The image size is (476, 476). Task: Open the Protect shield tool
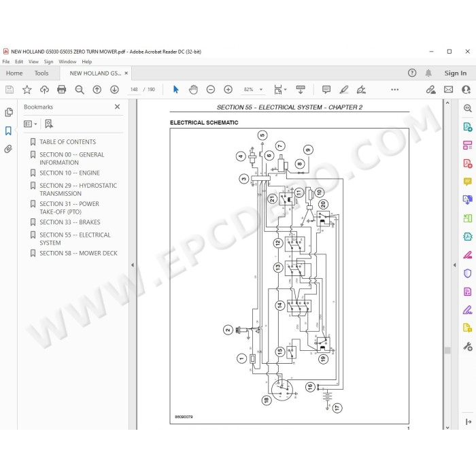468,273
